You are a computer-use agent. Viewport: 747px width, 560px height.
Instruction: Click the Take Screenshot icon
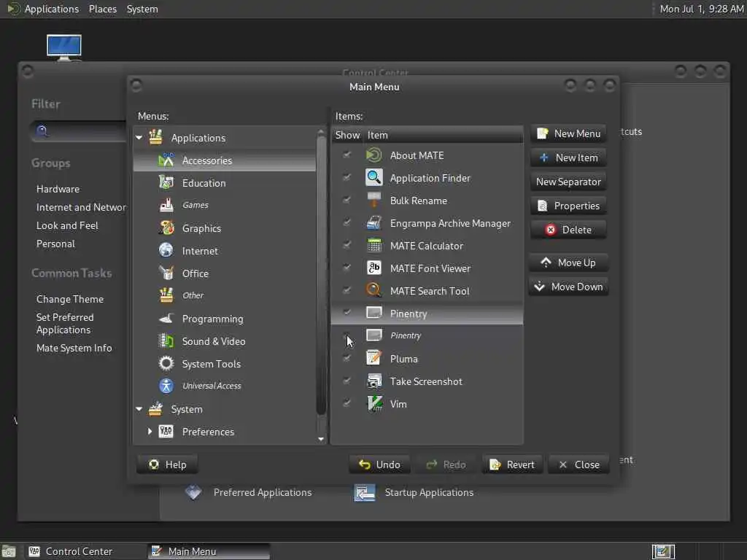[x=374, y=381]
